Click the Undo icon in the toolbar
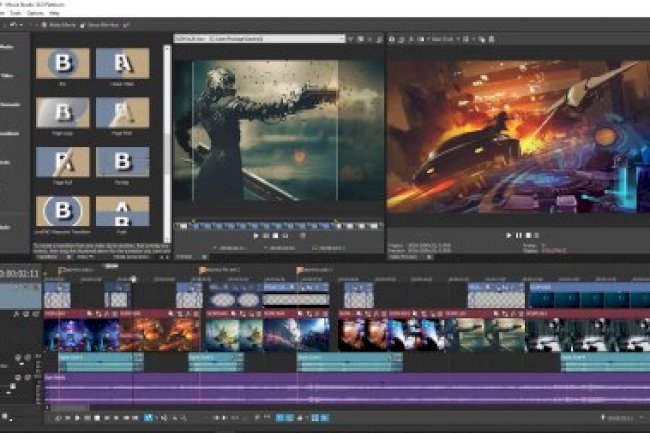Viewport: 650px width, 433px height. [13, 25]
